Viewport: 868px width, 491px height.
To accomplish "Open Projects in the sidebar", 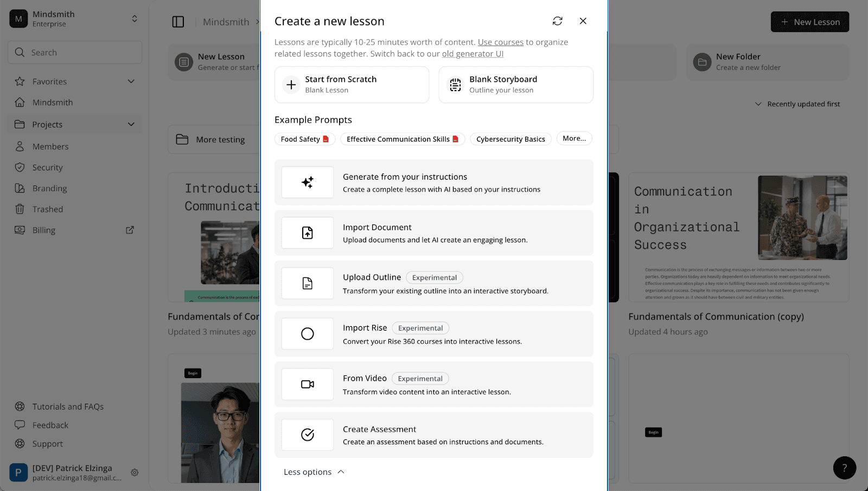I will click(75, 124).
